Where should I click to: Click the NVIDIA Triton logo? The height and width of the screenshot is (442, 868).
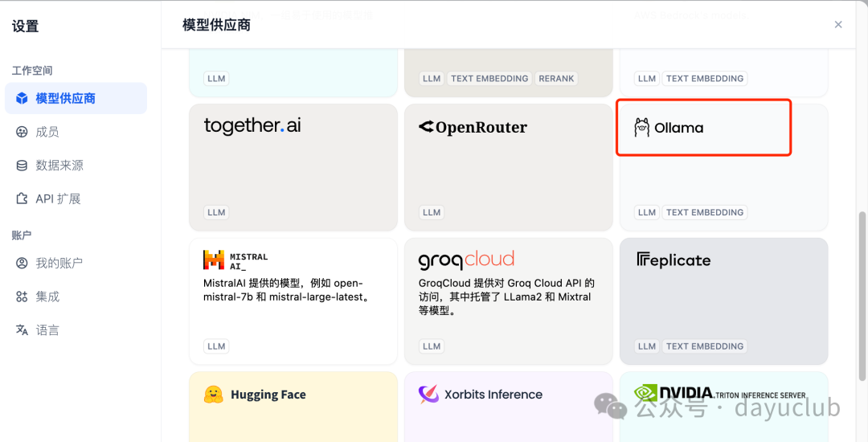pyautogui.click(x=719, y=393)
